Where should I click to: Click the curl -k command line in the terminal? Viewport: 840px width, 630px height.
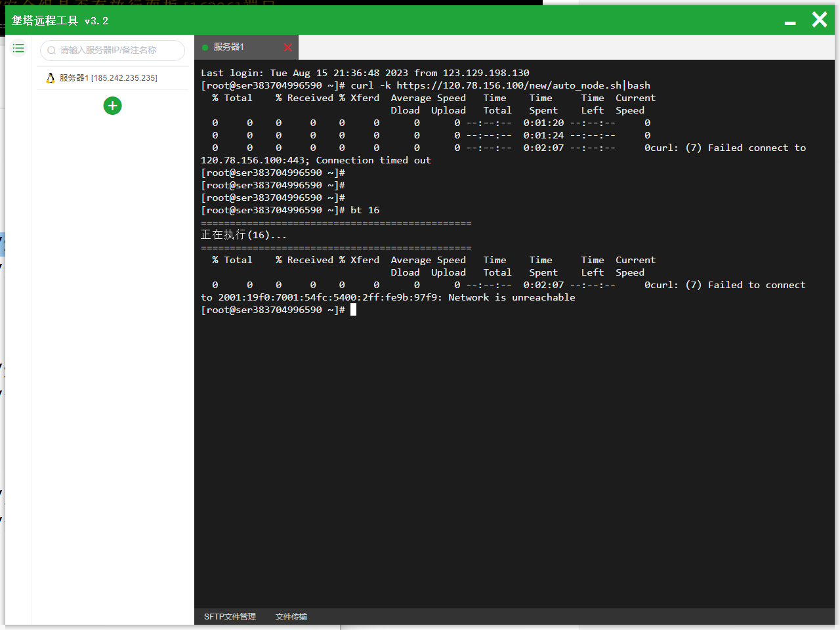pyautogui.click(x=500, y=85)
